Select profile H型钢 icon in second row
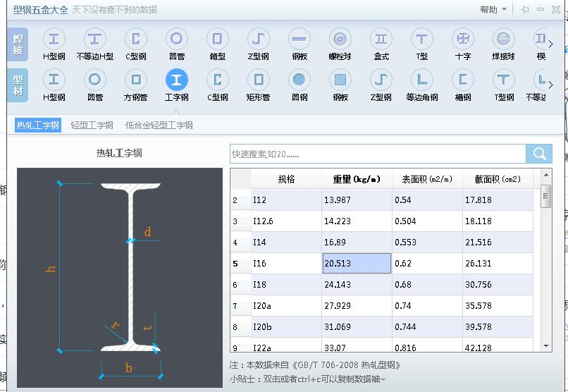568x392 pixels. (54, 80)
